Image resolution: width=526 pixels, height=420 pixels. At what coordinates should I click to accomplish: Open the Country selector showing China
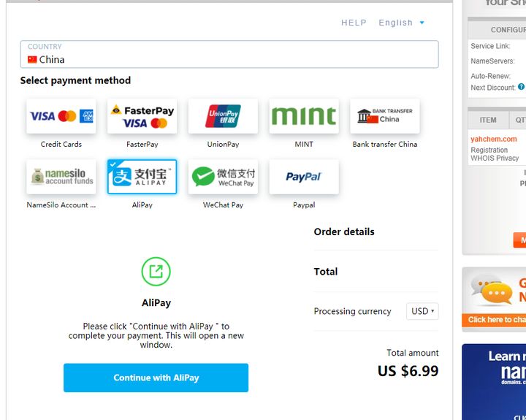coord(229,54)
